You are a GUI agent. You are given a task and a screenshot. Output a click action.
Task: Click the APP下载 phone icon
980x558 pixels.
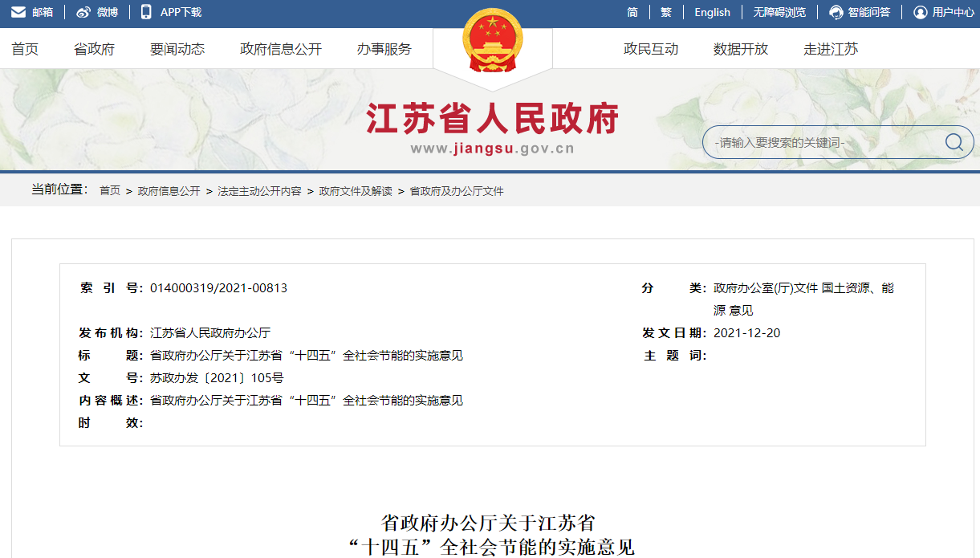point(146,12)
